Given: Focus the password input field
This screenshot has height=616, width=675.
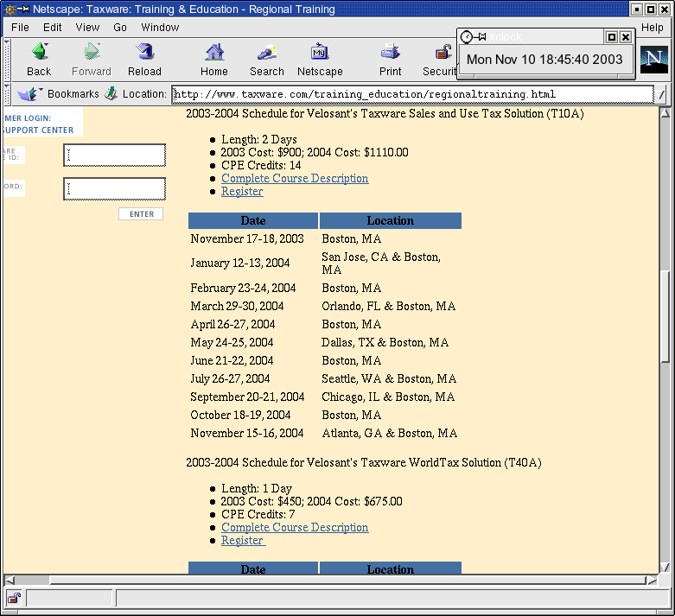Looking at the screenshot, I should (114, 188).
